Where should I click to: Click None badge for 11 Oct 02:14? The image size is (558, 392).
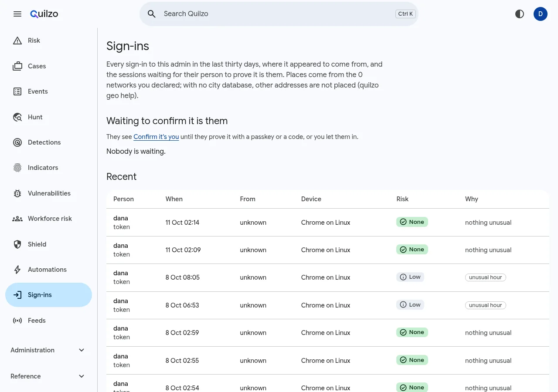coord(412,222)
